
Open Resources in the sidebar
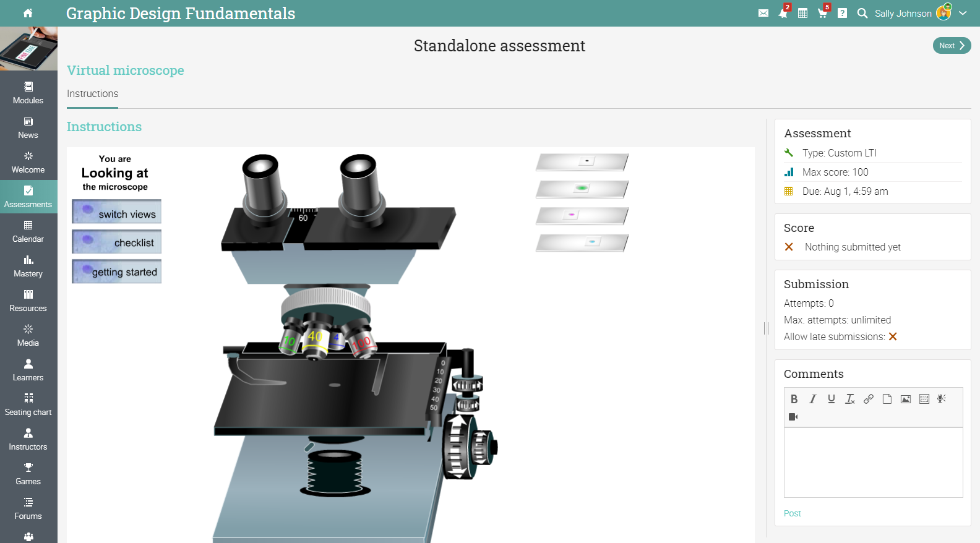click(x=28, y=301)
